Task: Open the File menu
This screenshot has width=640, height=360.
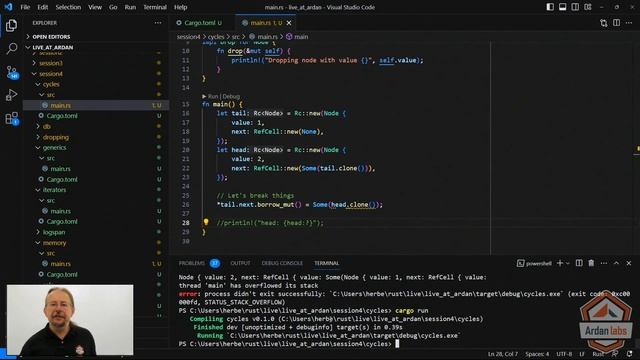Action: [25, 7]
